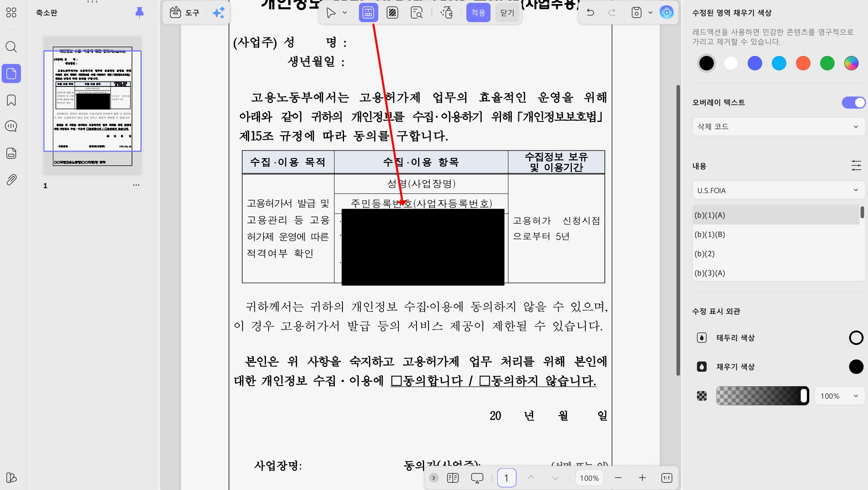
Task: Start slideshow presentation icon
Action: [x=477, y=478]
